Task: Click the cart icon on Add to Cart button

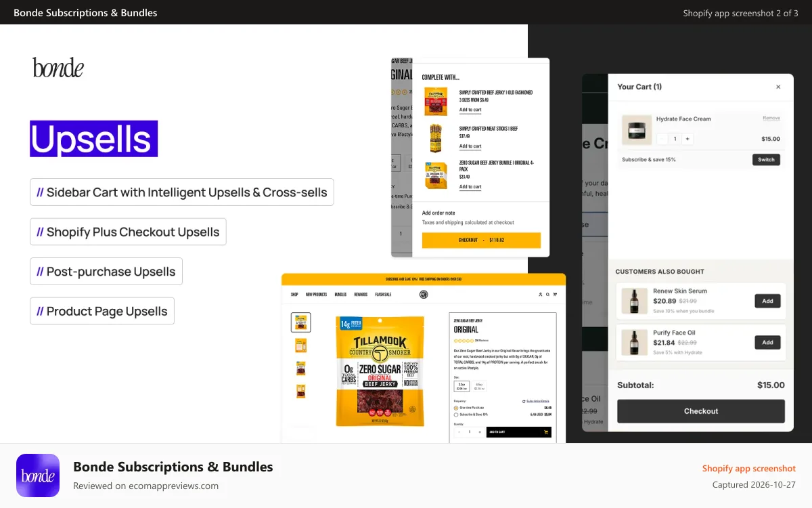Action: pos(546,432)
